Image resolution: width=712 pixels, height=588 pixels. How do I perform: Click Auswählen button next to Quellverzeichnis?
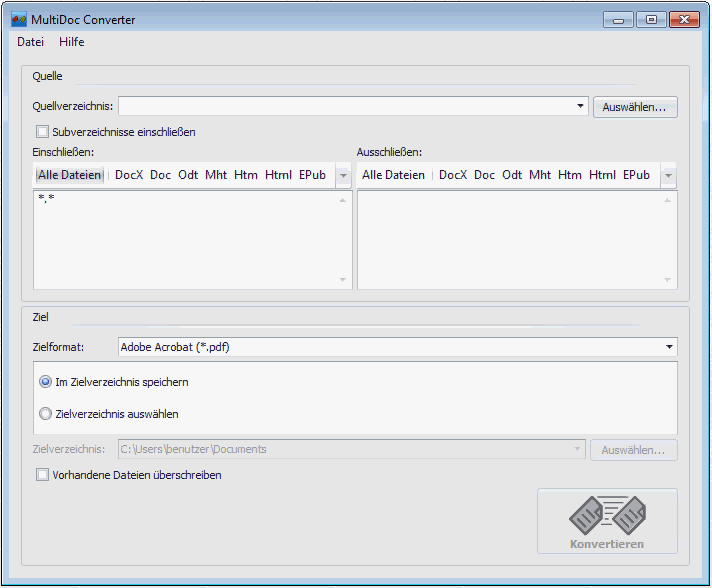[635, 107]
